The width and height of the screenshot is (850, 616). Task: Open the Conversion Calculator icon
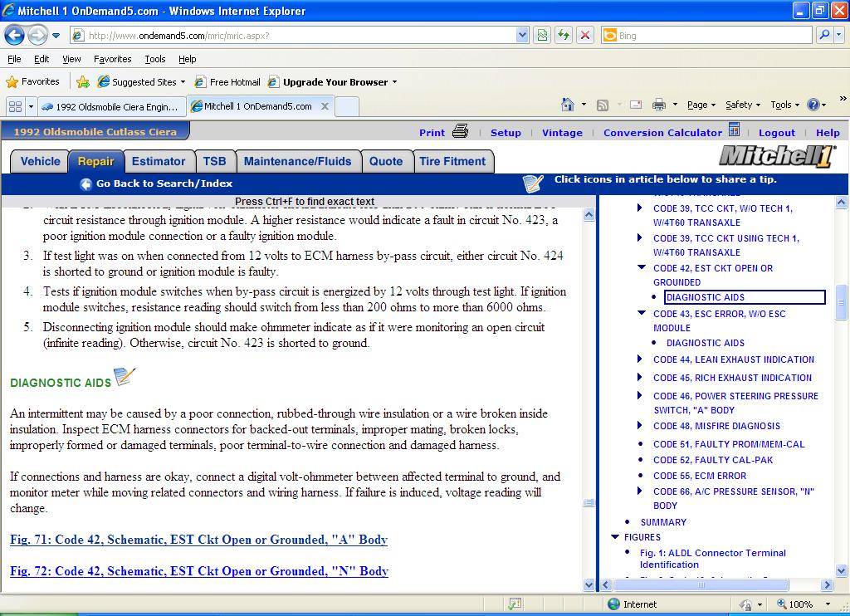pos(734,130)
